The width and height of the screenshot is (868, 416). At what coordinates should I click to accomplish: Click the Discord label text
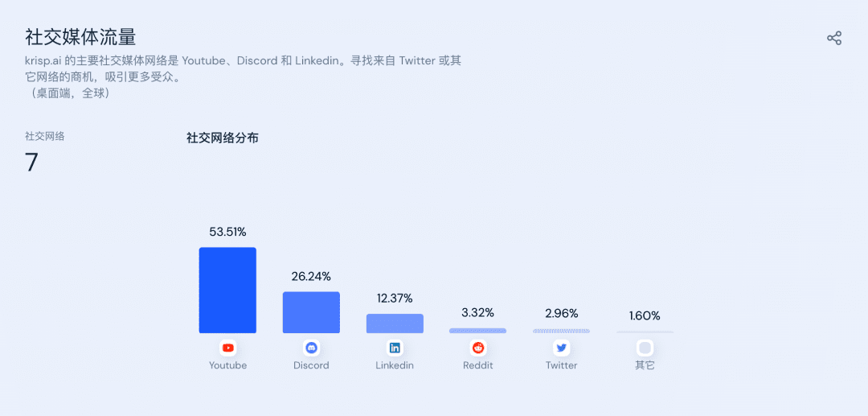[x=311, y=365]
